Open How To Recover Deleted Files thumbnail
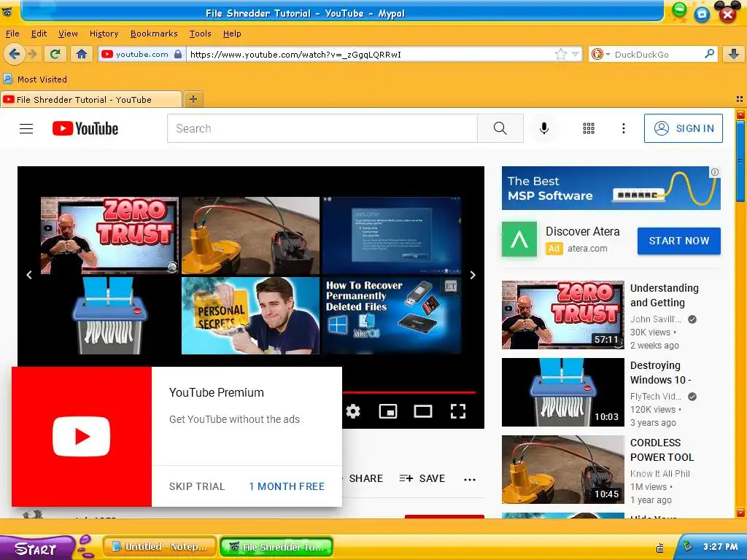The width and height of the screenshot is (747, 560). (392, 316)
